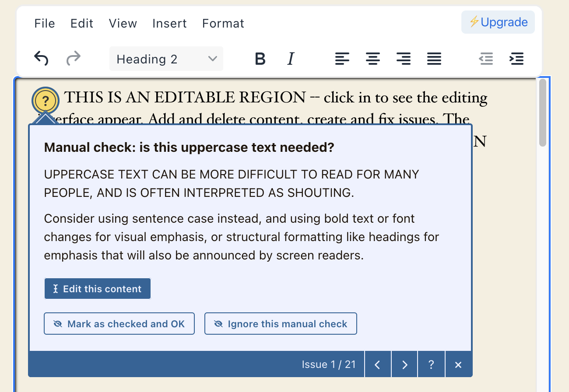
Task: Mark as checked and OK
Action: tap(119, 324)
